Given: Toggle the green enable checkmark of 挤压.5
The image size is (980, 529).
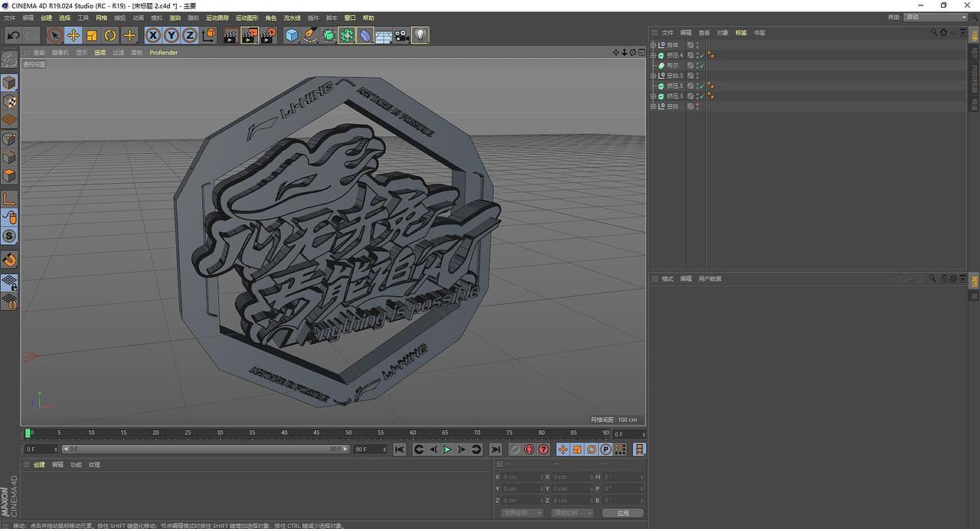Looking at the screenshot, I should [701, 86].
